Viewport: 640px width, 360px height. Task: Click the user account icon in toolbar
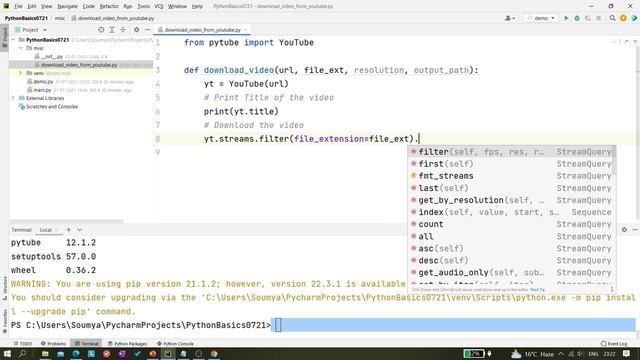509,18
